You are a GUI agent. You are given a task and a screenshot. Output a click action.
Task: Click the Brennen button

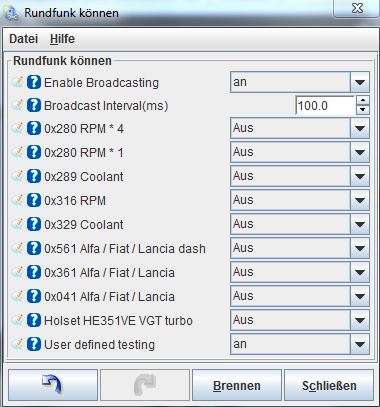click(237, 385)
